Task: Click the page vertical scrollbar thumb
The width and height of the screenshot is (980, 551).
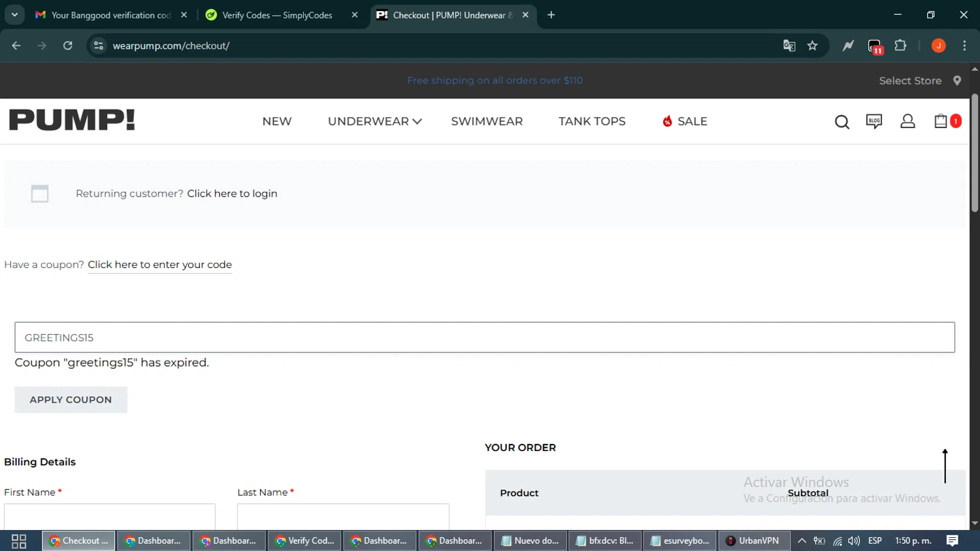Action: coord(974,154)
